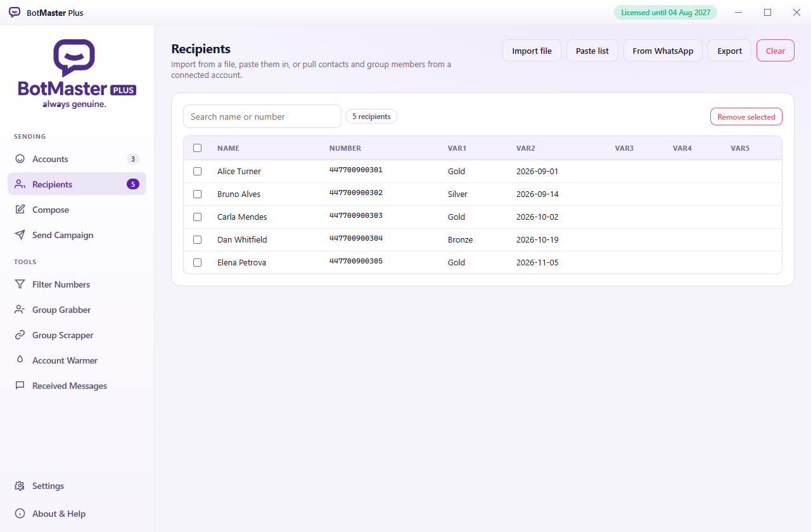The width and height of the screenshot is (811, 532).
Task: Go to the Compose section
Action: (x=77, y=210)
